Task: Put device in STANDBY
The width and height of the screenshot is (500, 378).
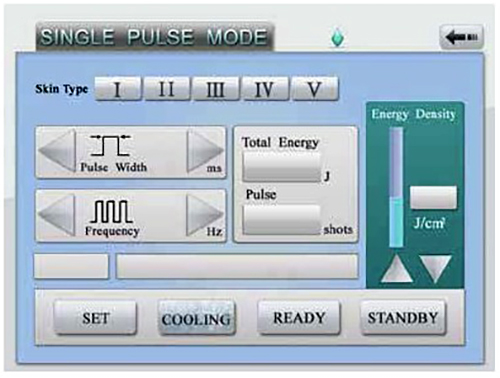Action: [x=403, y=317]
